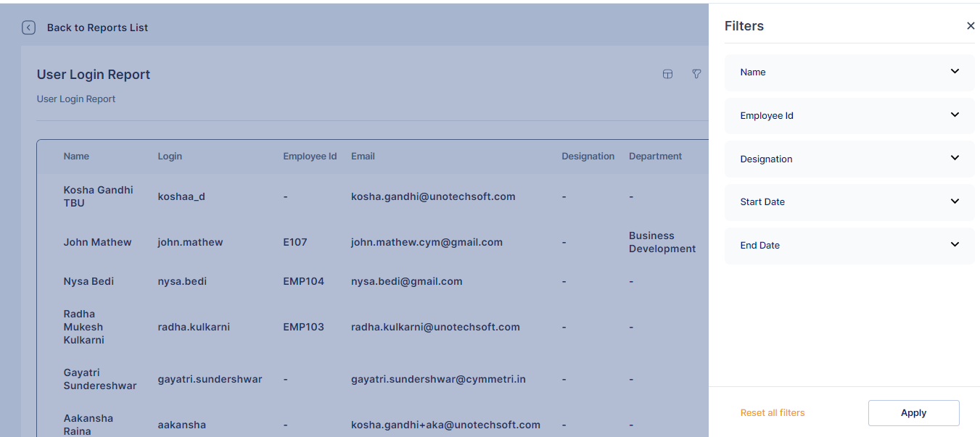This screenshot has width=980, height=437.
Task: Close the Filters panel
Action: 971,26
